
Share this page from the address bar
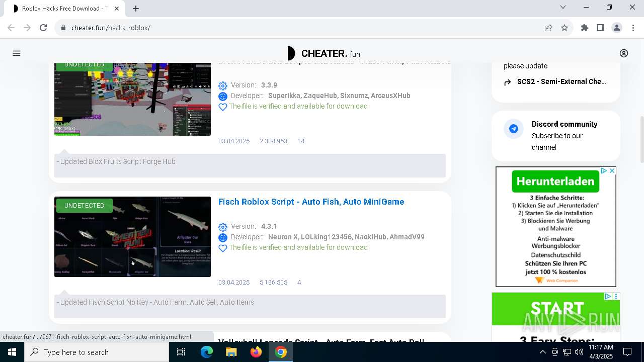click(548, 28)
